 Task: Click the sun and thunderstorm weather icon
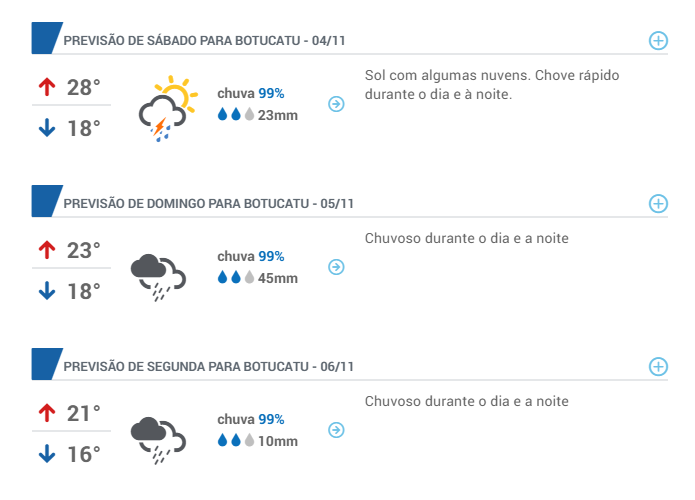click(x=168, y=109)
